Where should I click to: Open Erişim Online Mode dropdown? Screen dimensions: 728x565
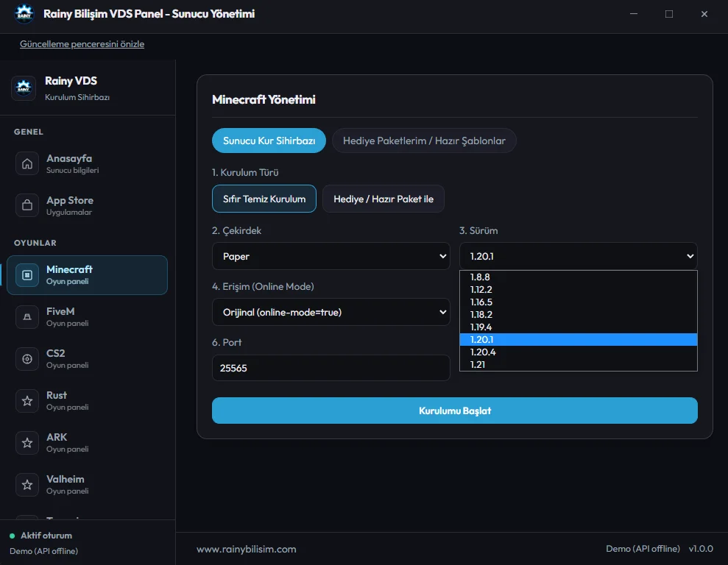pos(331,312)
